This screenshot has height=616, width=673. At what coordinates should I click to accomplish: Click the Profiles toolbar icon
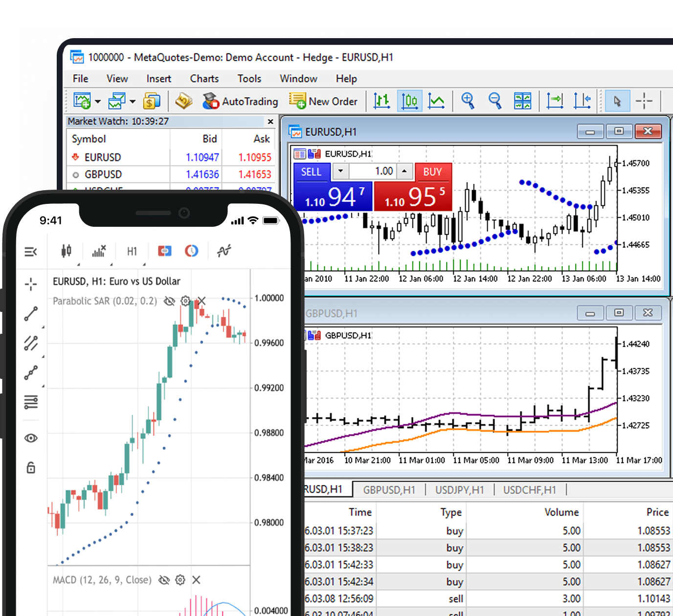tap(117, 101)
